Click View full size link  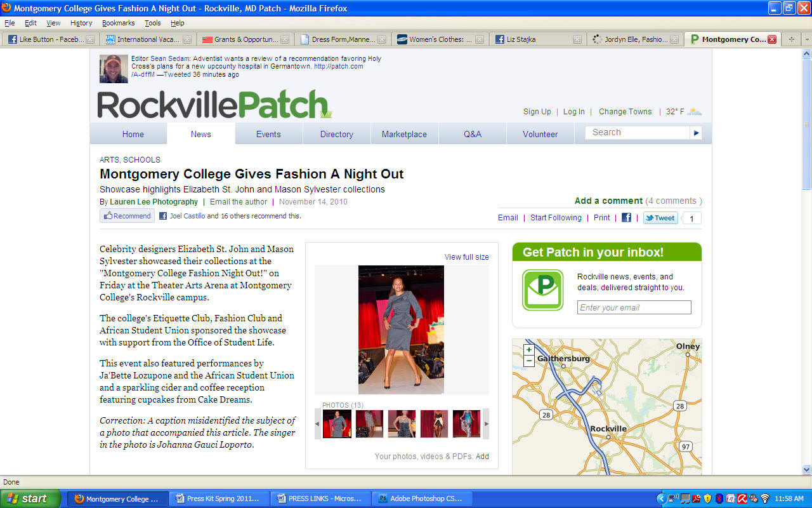coord(467,257)
